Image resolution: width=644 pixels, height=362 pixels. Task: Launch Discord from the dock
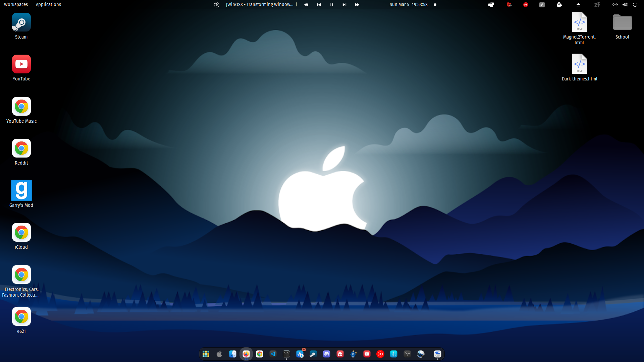tap(326, 354)
